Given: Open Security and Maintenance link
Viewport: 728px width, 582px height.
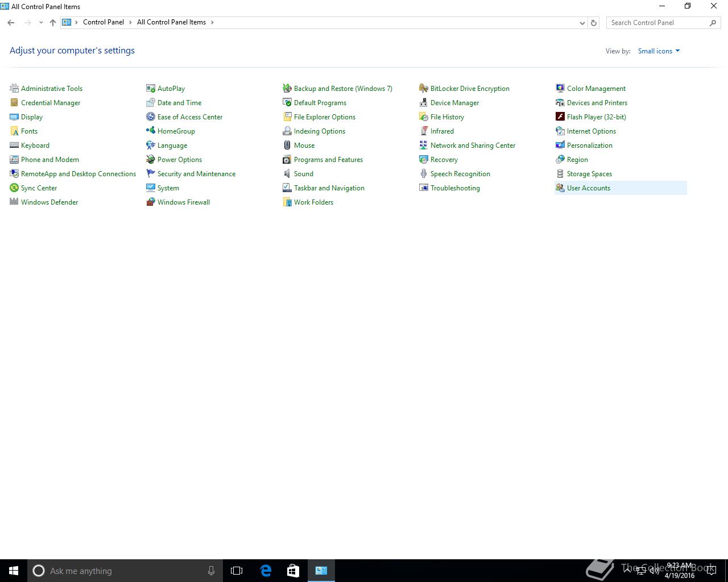Looking at the screenshot, I should click(196, 174).
